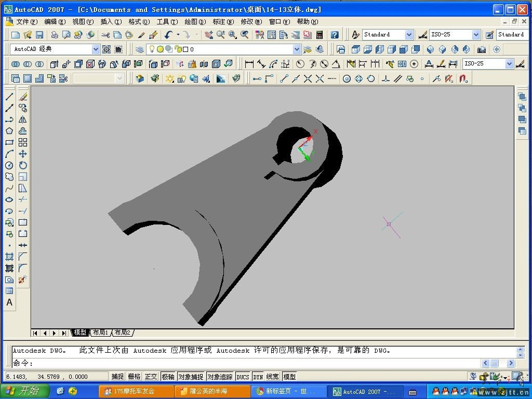Click the Windows 开始 Start button
This screenshot has width=532, height=399.
click(x=25, y=391)
